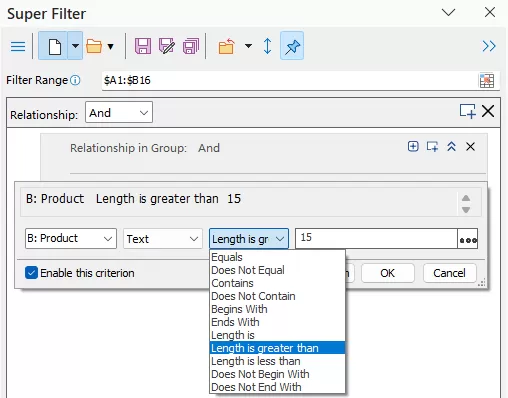508x398 pixels.
Task: Click the criterion summary text B: Product
Action: pyautogui.click(x=55, y=199)
